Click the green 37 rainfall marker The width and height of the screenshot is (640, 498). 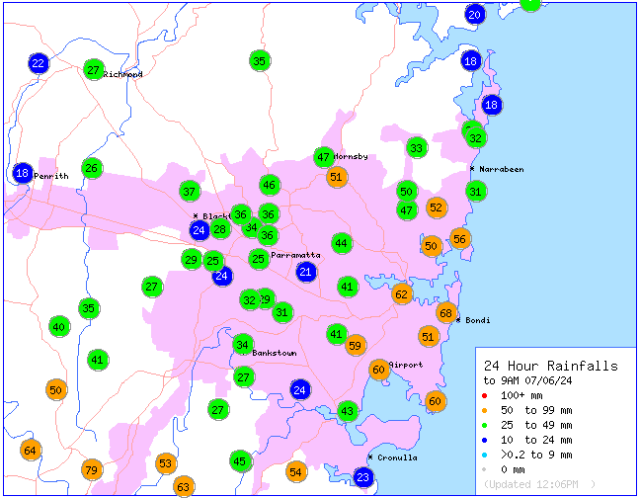(x=190, y=191)
